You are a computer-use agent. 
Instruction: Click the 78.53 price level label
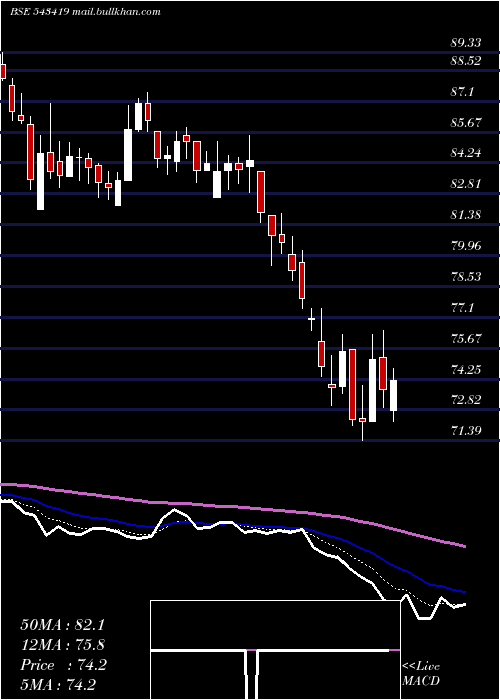[x=467, y=276]
